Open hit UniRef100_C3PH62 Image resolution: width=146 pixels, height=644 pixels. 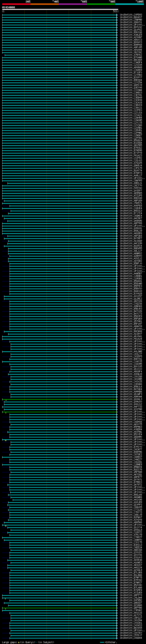[131, 610]
